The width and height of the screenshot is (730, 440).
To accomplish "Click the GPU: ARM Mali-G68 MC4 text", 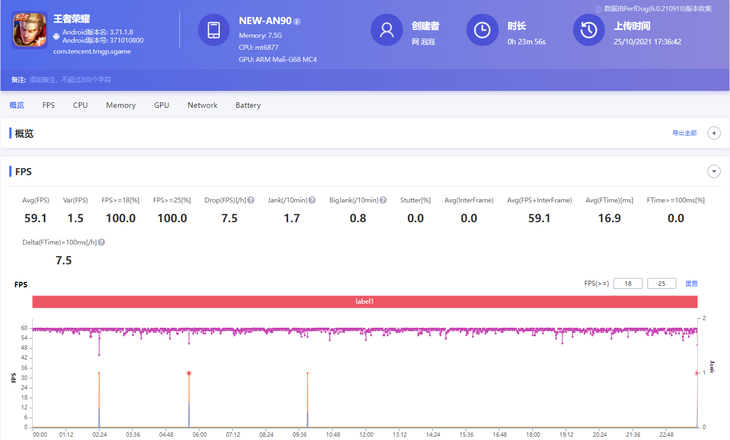I will (x=278, y=60).
